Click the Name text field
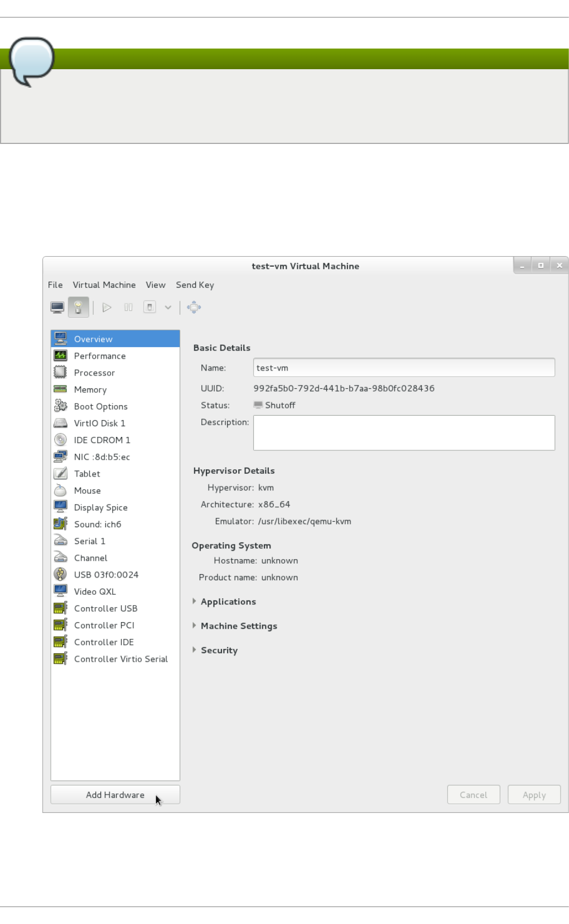 pos(403,368)
